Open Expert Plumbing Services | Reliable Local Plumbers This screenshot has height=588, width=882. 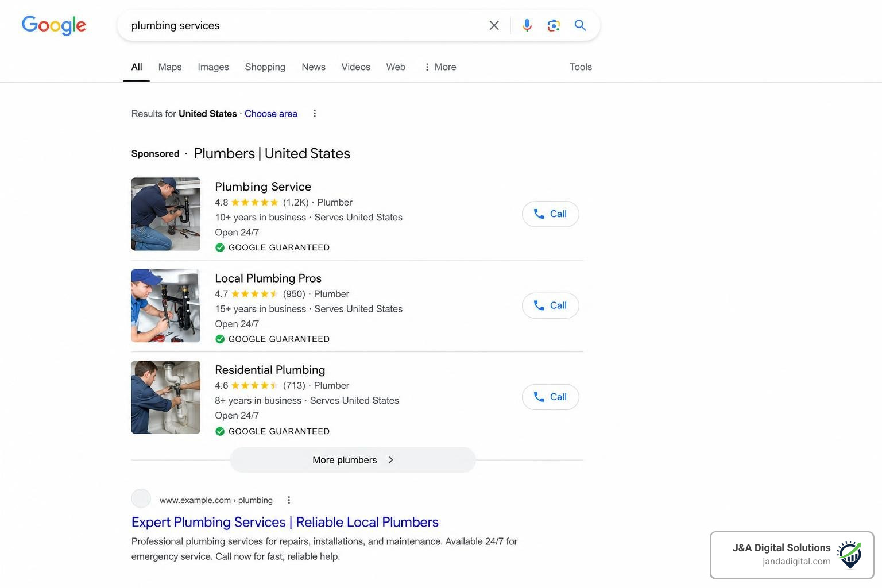(285, 522)
